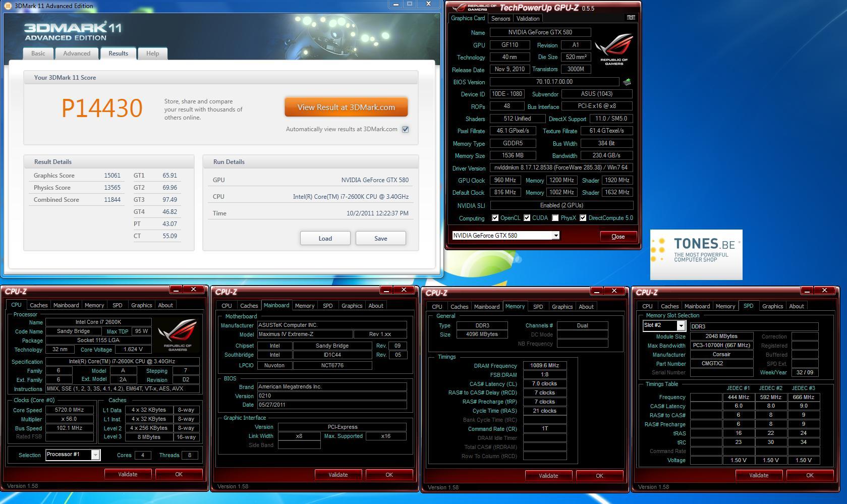The image size is (847, 504).
Task: Click the Model field Maximus IV Extreme-Z
Action: 305,334
